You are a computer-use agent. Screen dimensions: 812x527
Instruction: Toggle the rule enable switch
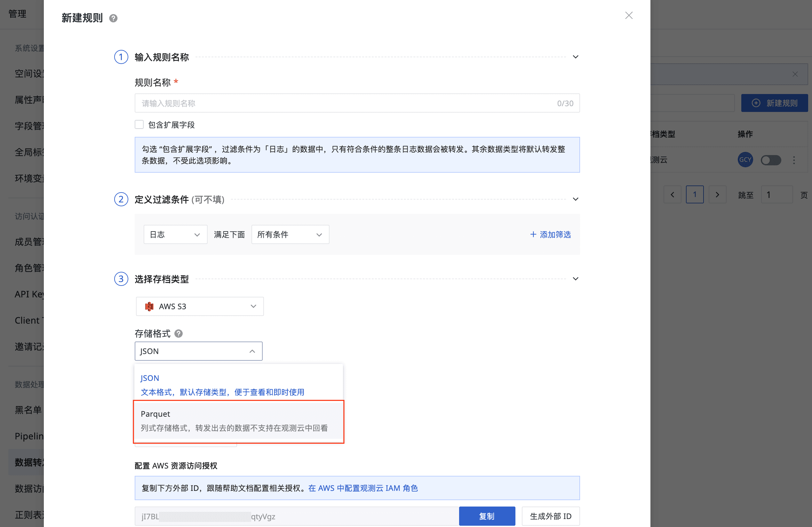point(770,160)
